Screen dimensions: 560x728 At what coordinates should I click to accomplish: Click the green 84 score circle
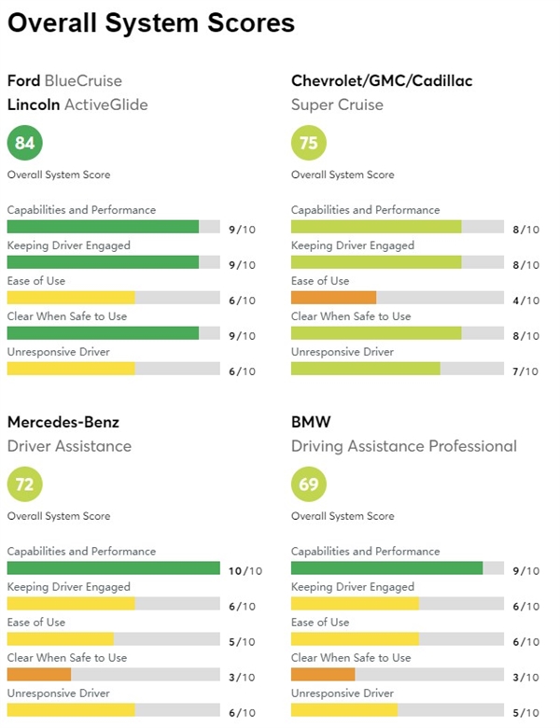point(24,143)
